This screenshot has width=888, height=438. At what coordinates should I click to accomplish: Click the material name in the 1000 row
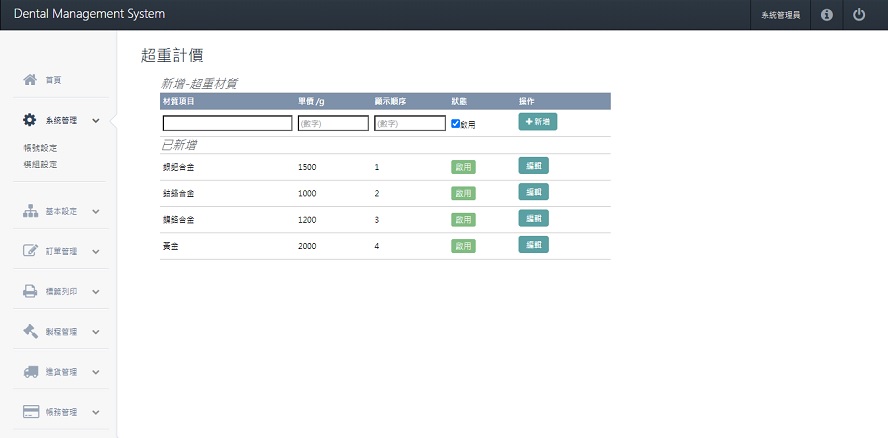point(178,194)
